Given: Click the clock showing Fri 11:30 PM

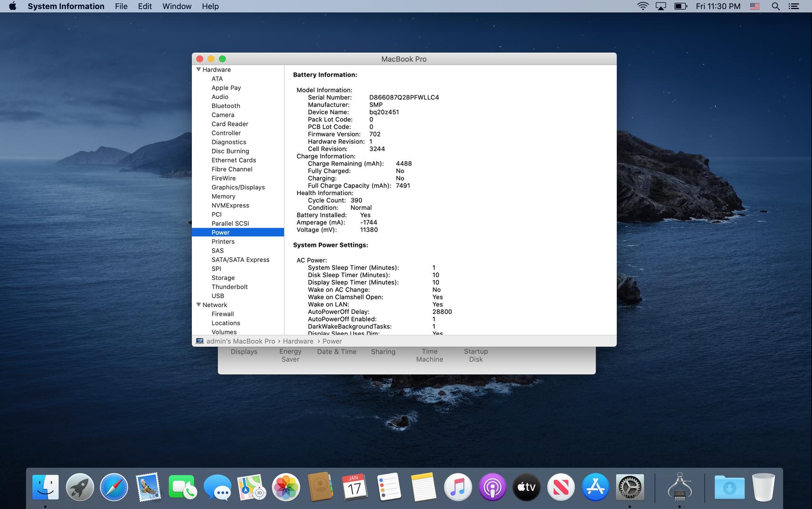Looking at the screenshot, I should pos(718,6).
